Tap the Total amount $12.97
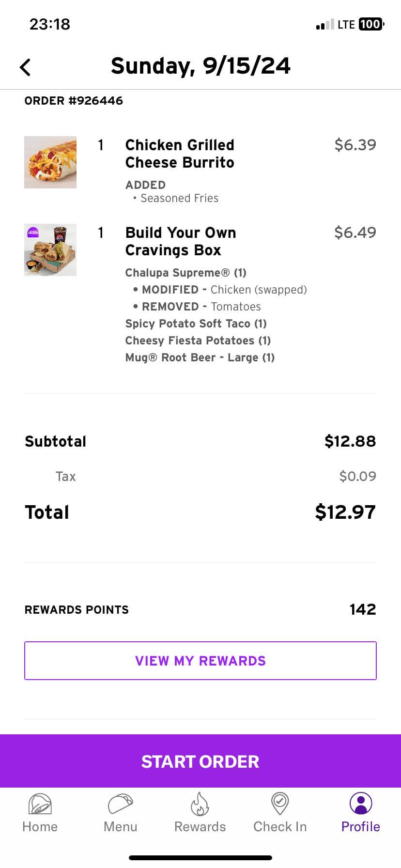Viewport: 401px width, 868px height. pos(345,512)
